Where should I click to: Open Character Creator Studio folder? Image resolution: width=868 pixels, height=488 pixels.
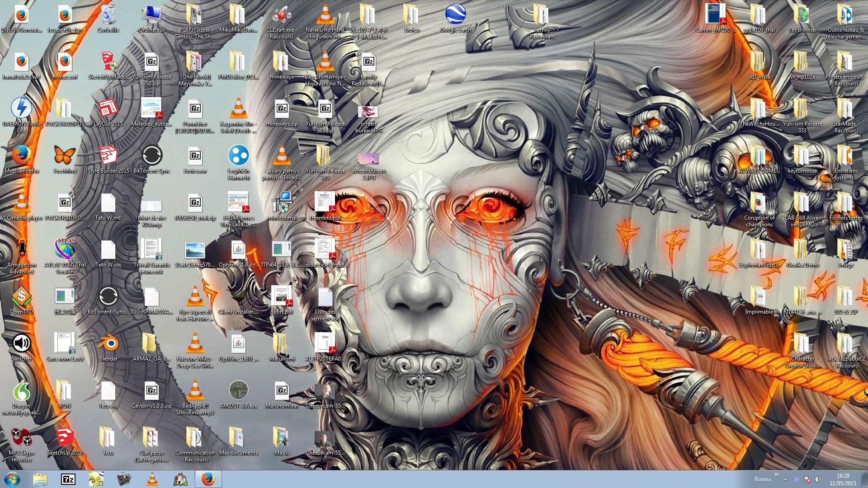point(802,350)
